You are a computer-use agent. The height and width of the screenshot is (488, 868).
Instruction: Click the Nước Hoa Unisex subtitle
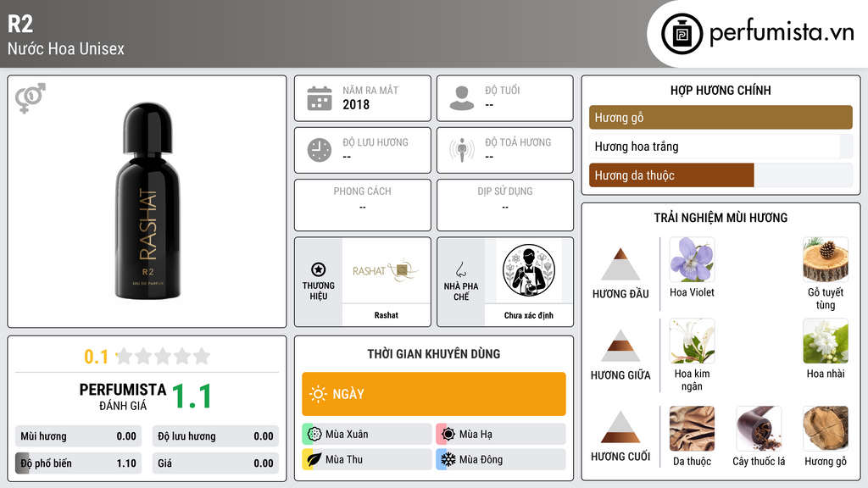point(66,48)
